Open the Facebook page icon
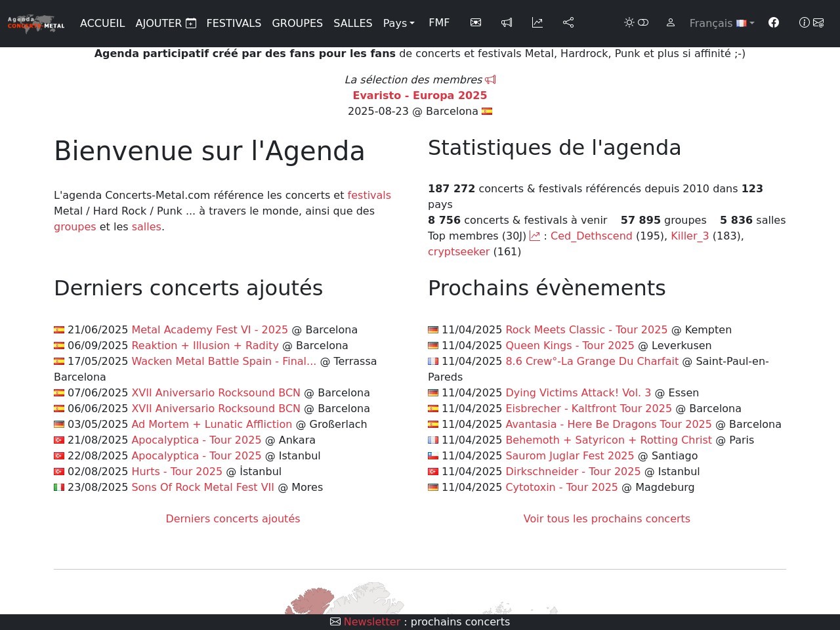 [774, 22]
